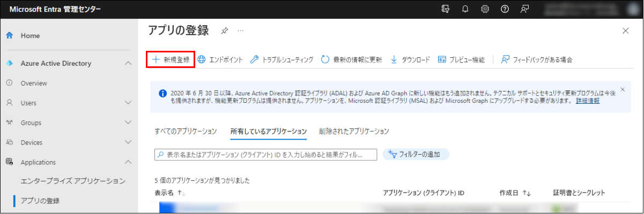Click 最新の情報に更新 to refresh
The image size is (644, 214).
(x=351, y=59)
